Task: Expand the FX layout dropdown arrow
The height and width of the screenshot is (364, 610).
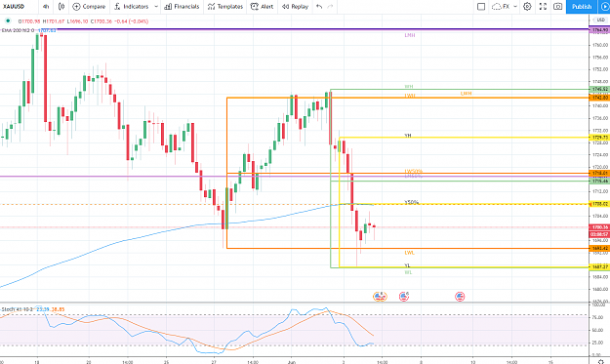Action: 515,6
